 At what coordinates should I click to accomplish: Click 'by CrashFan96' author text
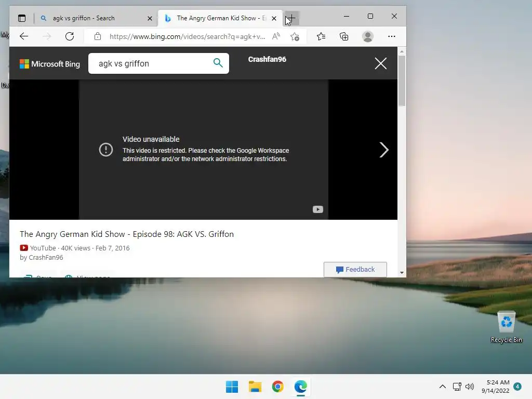click(42, 258)
